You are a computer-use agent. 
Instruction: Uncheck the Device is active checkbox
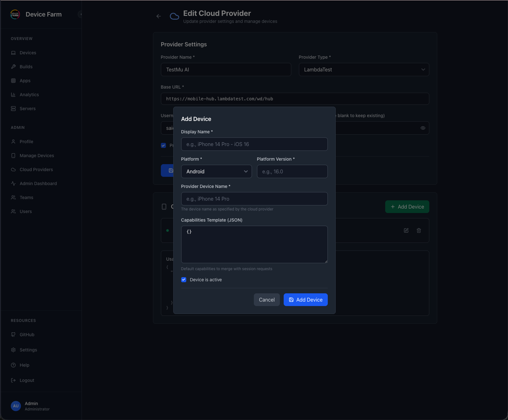184,280
